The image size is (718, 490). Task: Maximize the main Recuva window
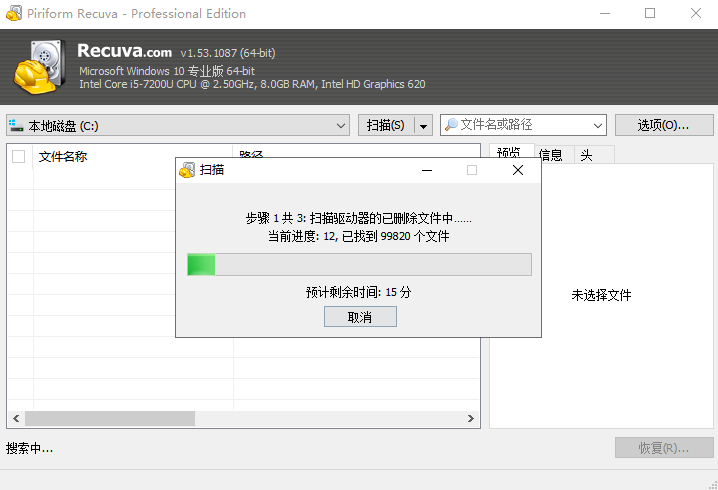pos(650,13)
